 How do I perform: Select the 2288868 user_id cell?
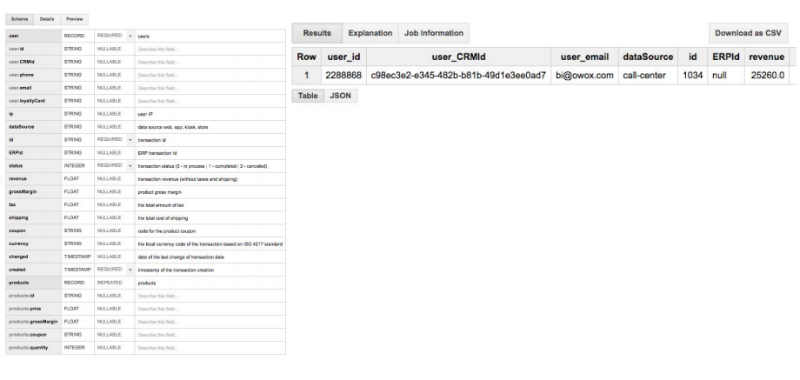click(343, 75)
